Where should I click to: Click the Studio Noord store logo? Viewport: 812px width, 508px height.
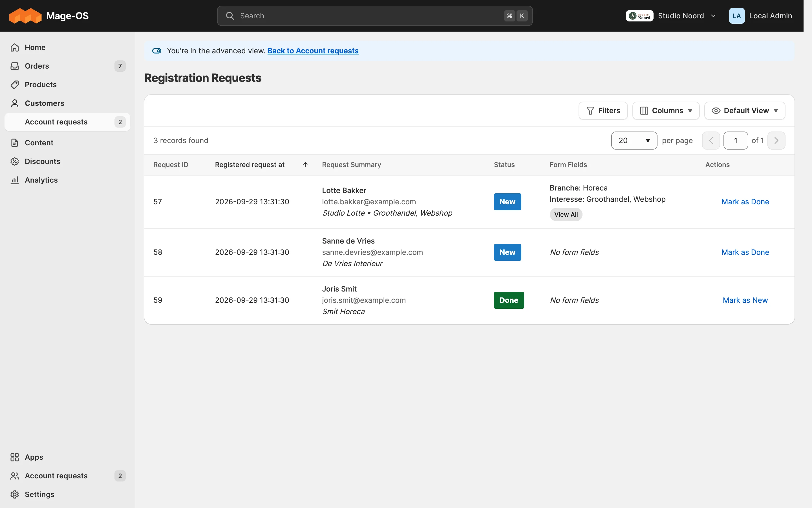pyautogui.click(x=639, y=16)
